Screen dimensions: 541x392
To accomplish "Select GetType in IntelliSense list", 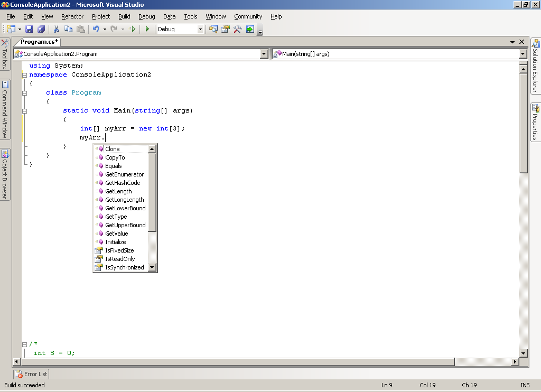I will (121, 217).
